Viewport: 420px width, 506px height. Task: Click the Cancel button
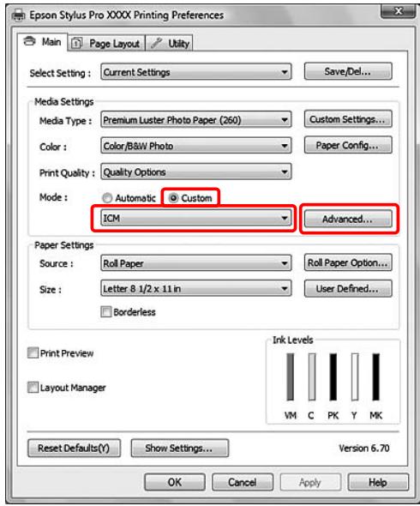(x=243, y=483)
